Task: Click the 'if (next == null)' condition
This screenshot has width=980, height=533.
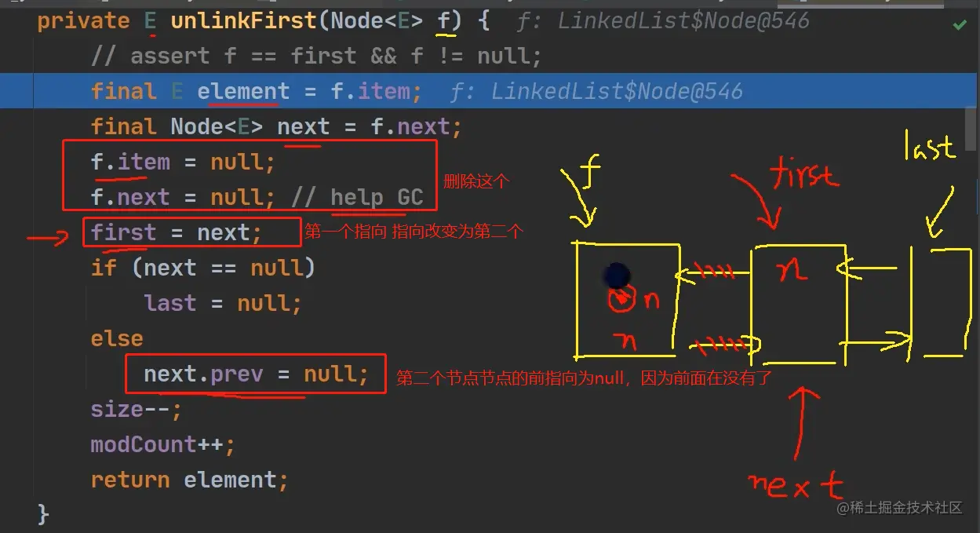Action: pos(203,268)
